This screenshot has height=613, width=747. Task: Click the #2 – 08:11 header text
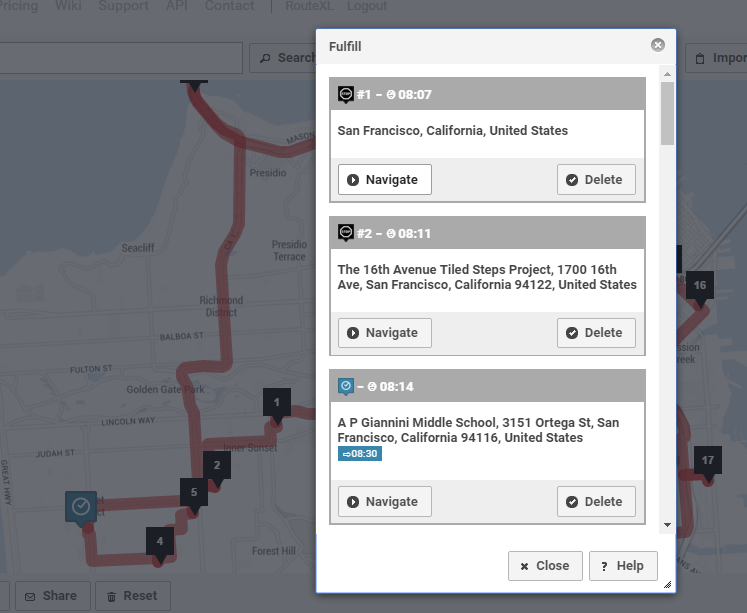point(394,234)
